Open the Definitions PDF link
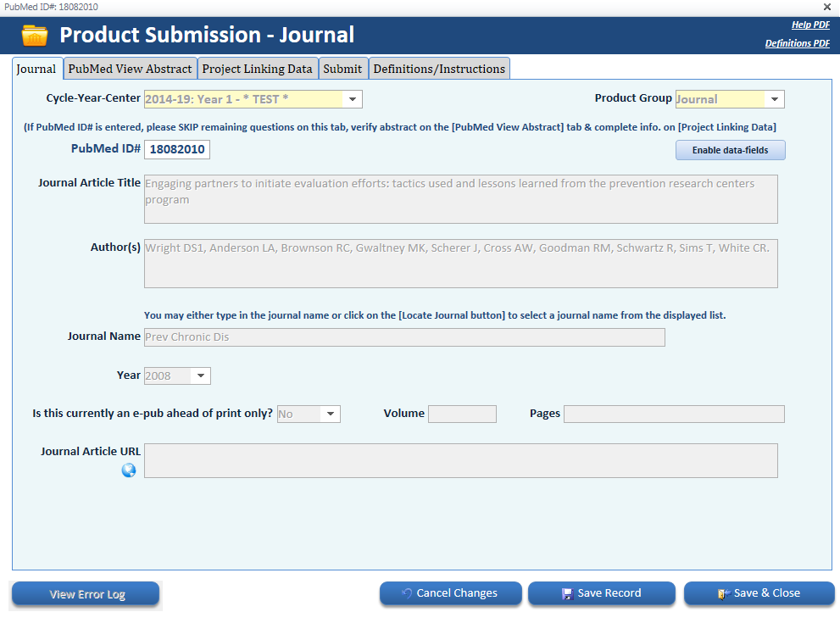840x623 pixels. pos(797,43)
